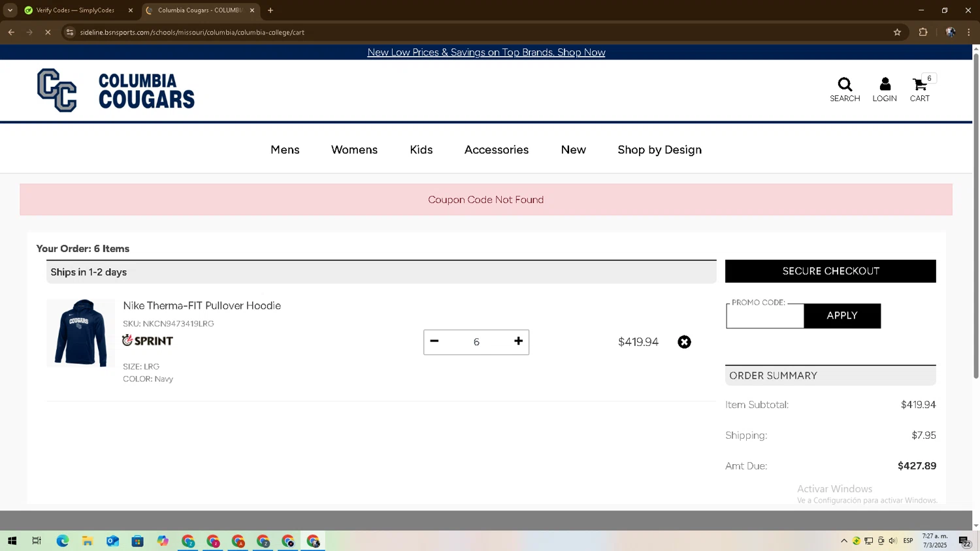View site information icon in address bar

[71, 32]
